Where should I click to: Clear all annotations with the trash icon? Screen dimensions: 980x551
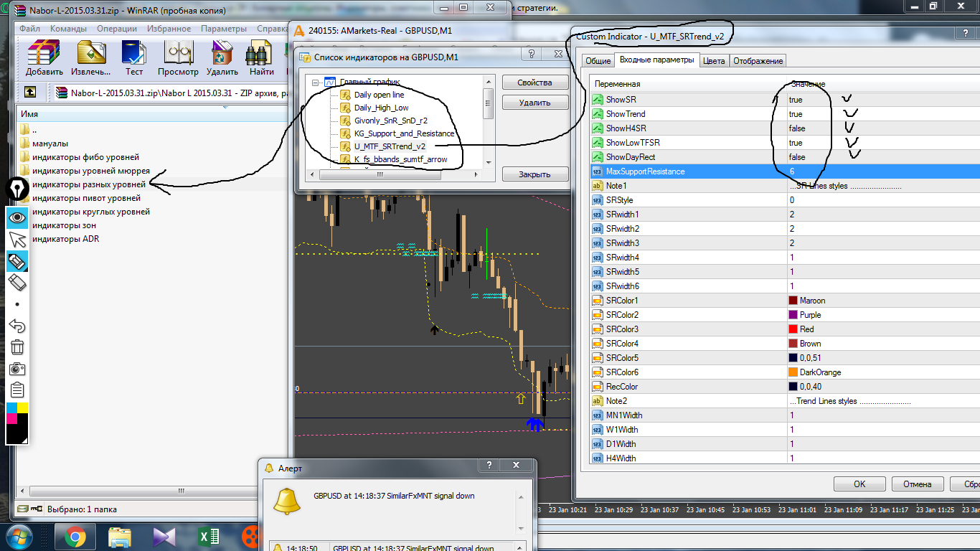coord(17,347)
